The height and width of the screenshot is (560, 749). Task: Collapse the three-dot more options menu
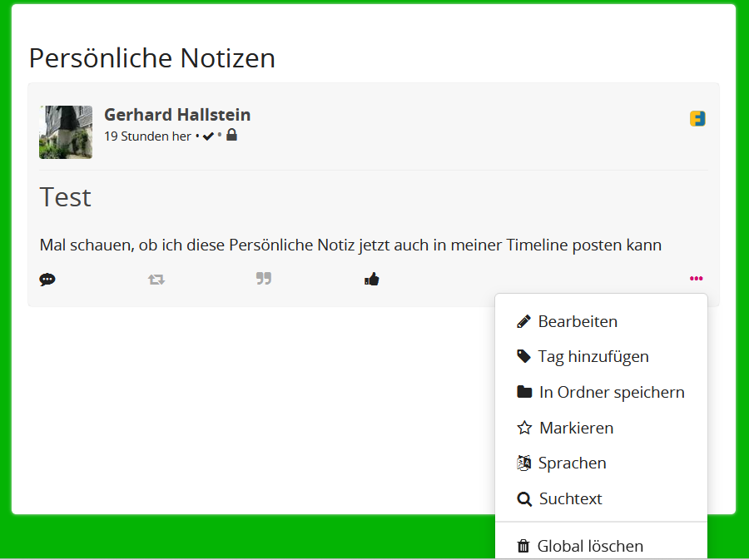[x=696, y=279]
